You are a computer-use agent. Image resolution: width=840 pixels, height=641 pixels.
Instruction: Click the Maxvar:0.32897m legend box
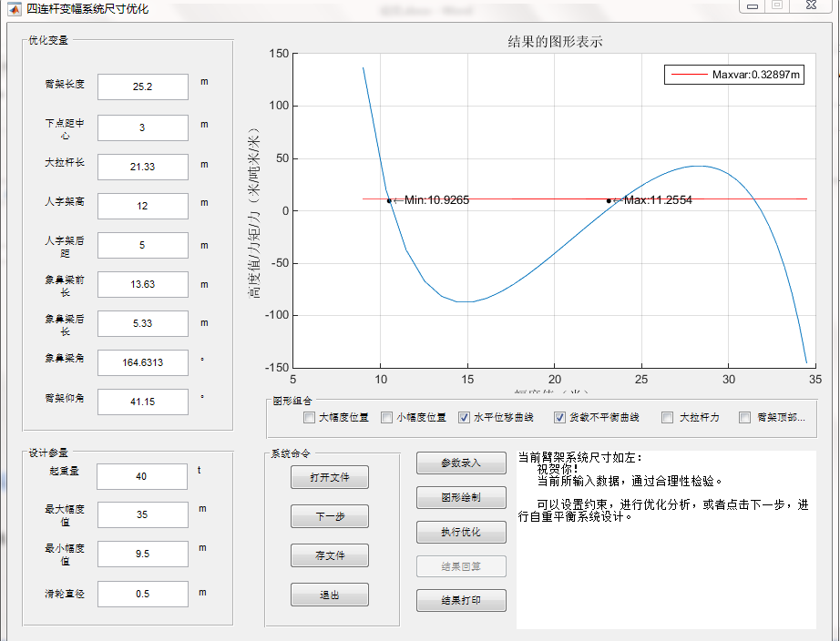(734, 75)
